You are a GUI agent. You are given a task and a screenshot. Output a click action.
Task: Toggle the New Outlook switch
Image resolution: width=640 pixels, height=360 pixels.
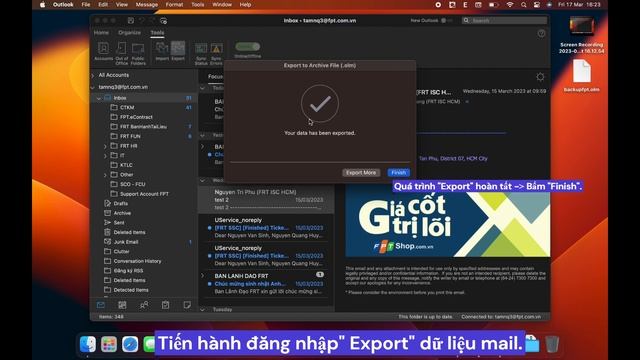click(447, 20)
